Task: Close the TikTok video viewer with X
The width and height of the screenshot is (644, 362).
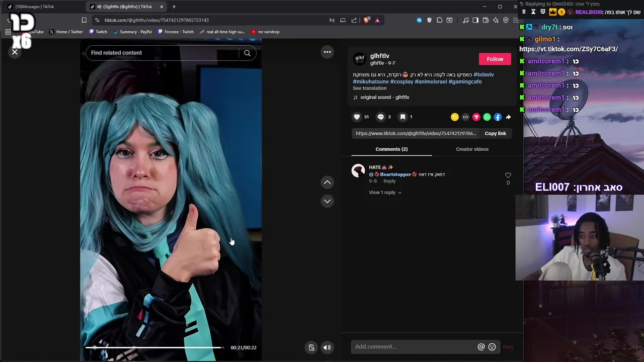Action: tap(15, 52)
